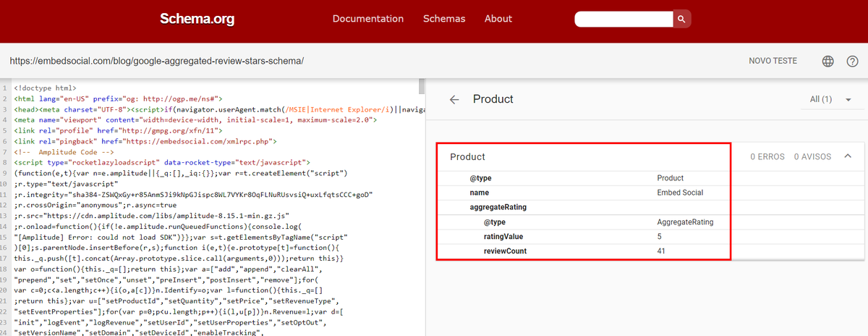Click the AggregateRating type value
Image resolution: width=868 pixels, height=336 pixels.
coord(686,222)
